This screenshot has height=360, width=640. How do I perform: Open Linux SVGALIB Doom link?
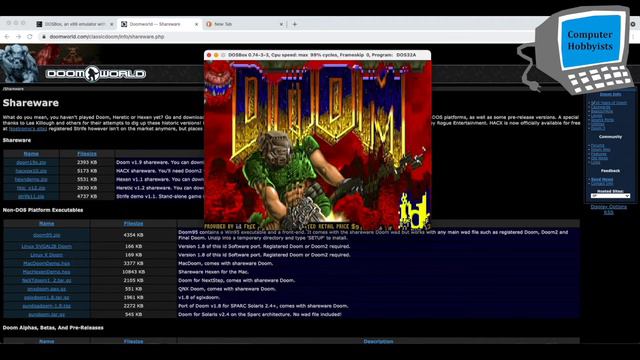point(47,247)
